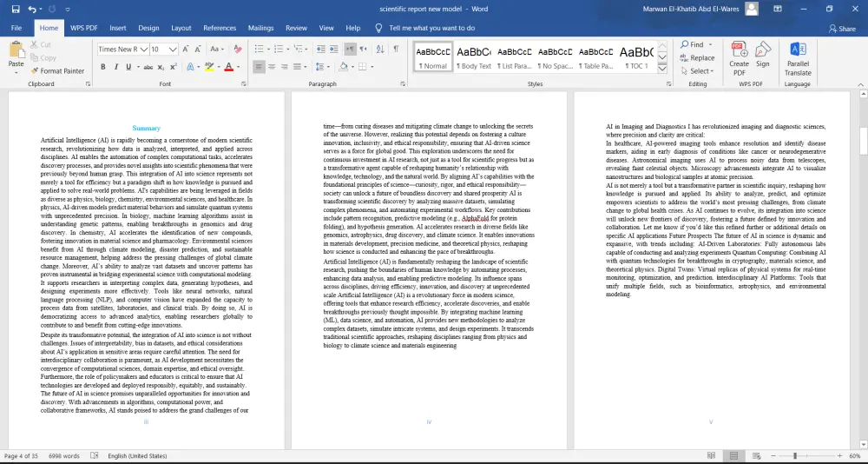
Task: Click the Grow Font icon
Action: coord(186,50)
